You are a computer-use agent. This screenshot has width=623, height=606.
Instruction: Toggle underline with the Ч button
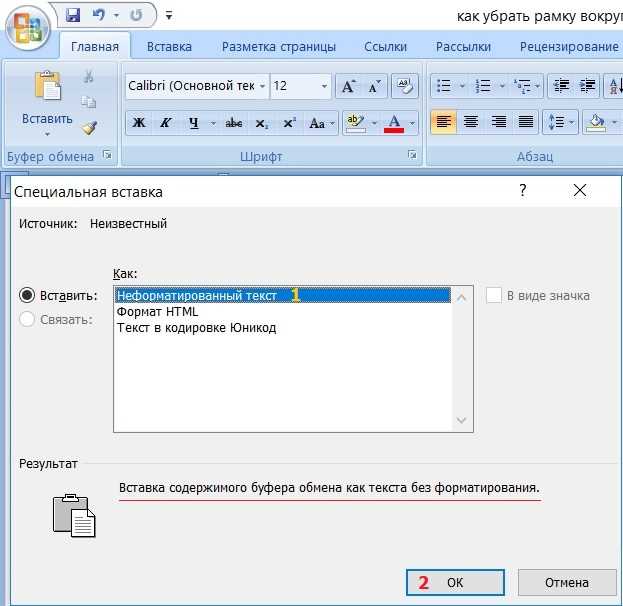193,123
